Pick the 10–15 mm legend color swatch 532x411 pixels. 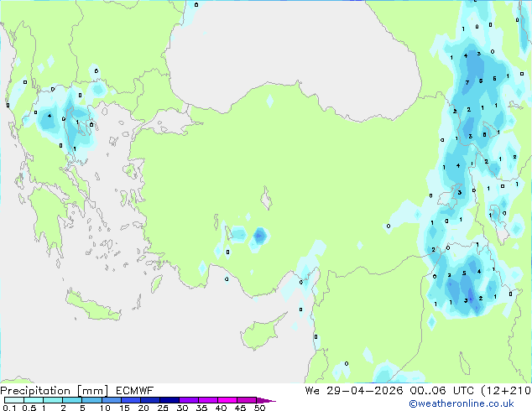pyautogui.click(x=111, y=400)
